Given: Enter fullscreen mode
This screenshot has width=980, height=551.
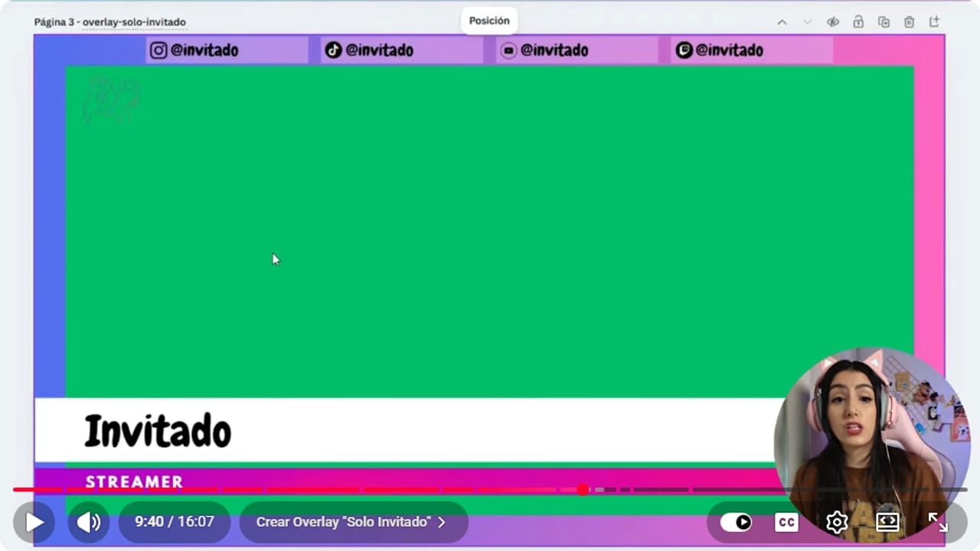Looking at the screenshot, I should (x=938, y=522).
